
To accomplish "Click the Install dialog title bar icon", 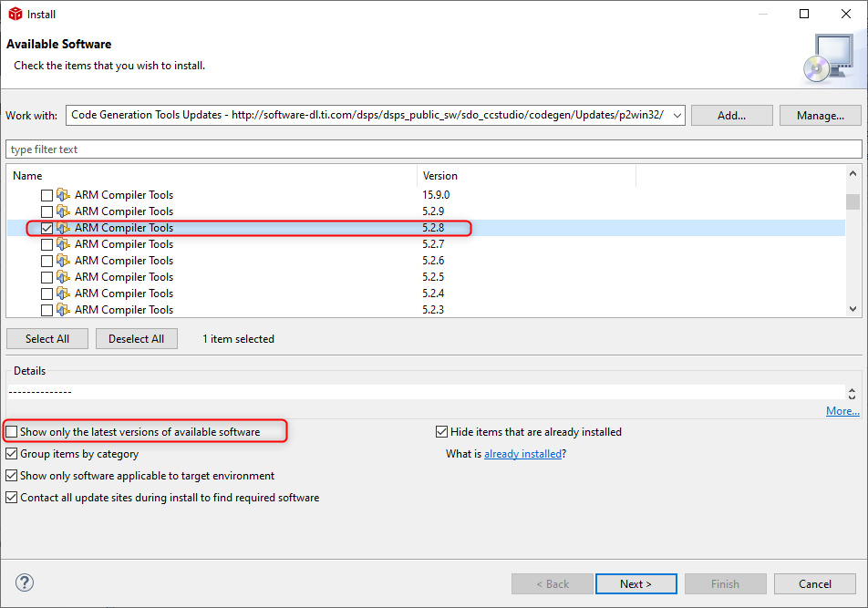I will 15,14.
